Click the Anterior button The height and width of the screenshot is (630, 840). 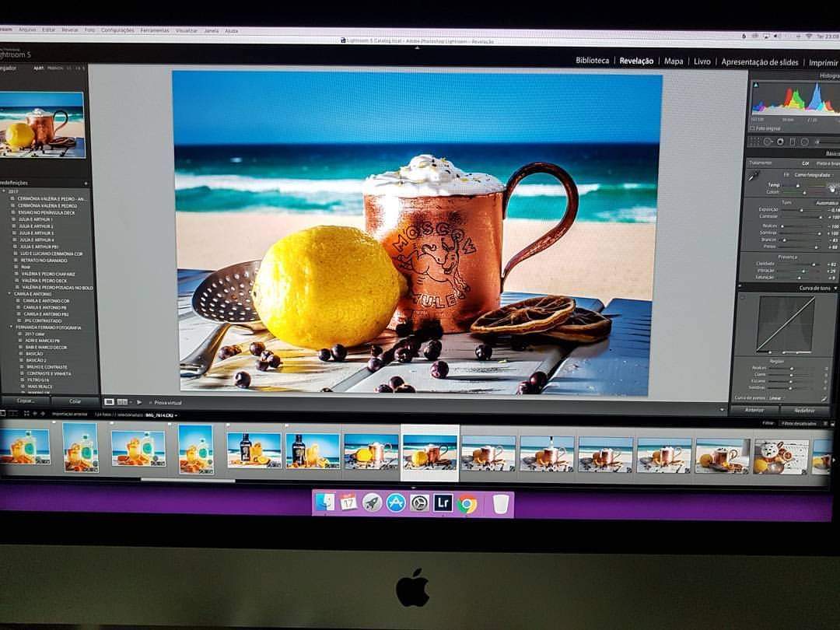tap(754, 410)
